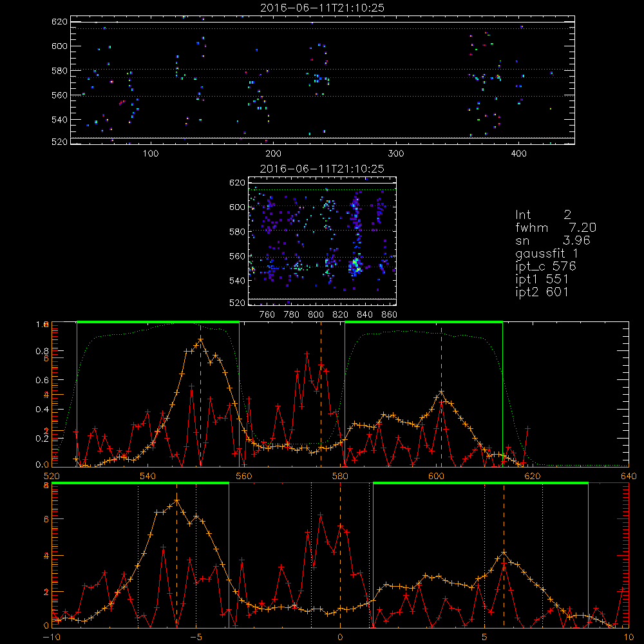Select the "fwhm 7.20" readout line
The height and width of the screenshot is (644, 644).
(556, 227)
